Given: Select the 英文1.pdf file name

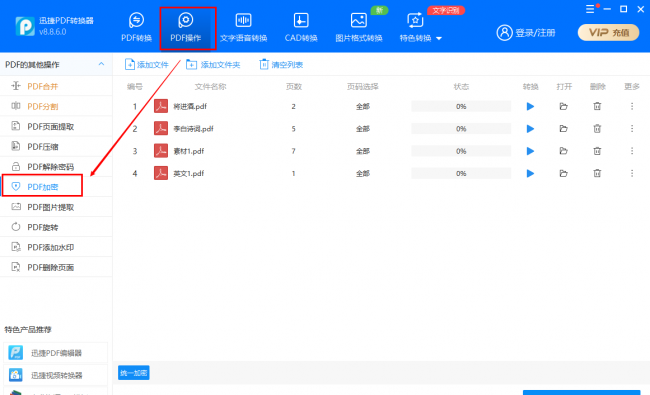Looking at the screenshot, I should (189, 173).
